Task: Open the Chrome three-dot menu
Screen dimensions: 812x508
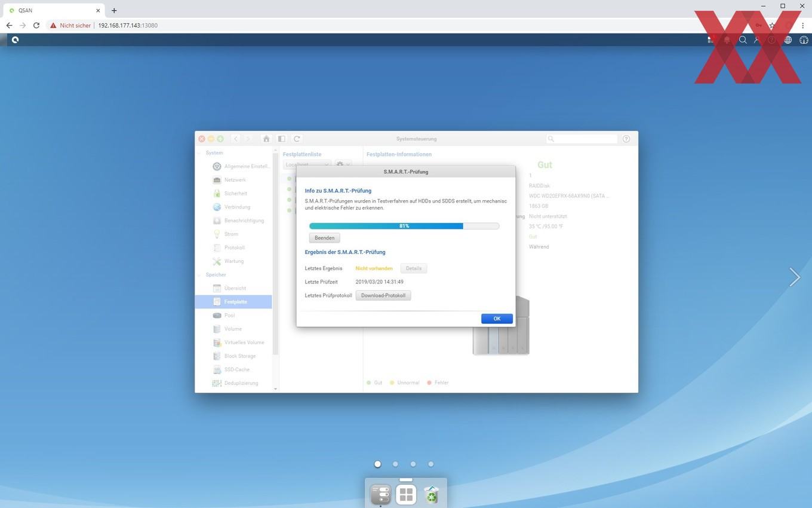Action: tap(803, 26)
